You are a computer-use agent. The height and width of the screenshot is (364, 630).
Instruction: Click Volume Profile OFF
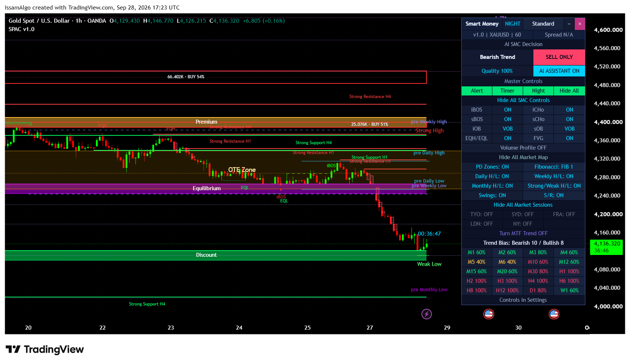[x=523, y=148]
